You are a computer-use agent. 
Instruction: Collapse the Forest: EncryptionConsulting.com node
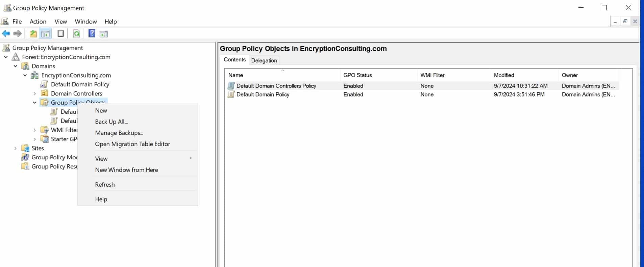click(x=6, y=57)
